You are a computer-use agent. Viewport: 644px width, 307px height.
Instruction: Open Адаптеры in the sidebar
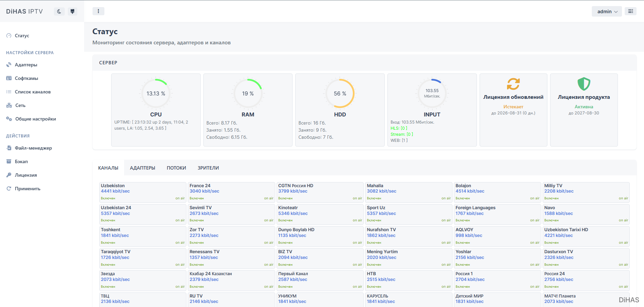click(26, 65)
